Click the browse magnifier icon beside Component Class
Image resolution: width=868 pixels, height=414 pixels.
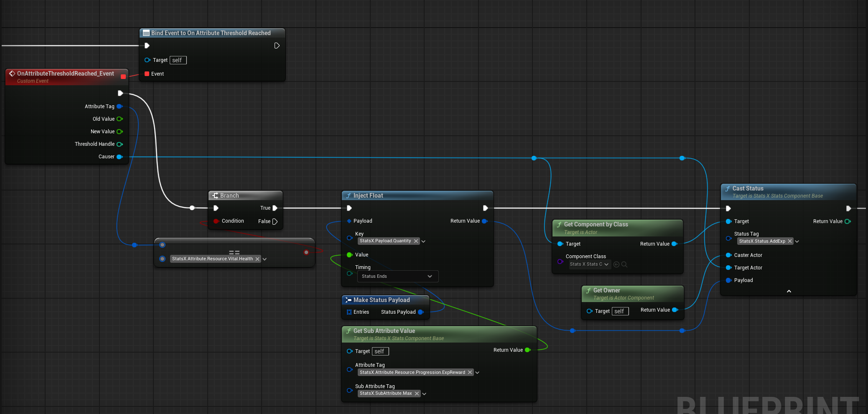coord(624,264)
